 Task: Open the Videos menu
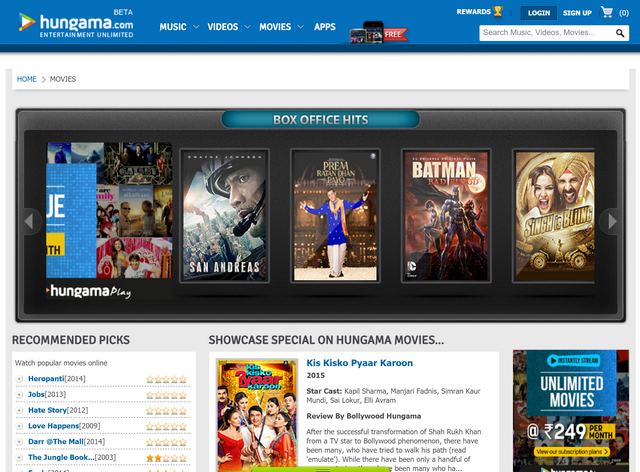(x=222, y=27)
